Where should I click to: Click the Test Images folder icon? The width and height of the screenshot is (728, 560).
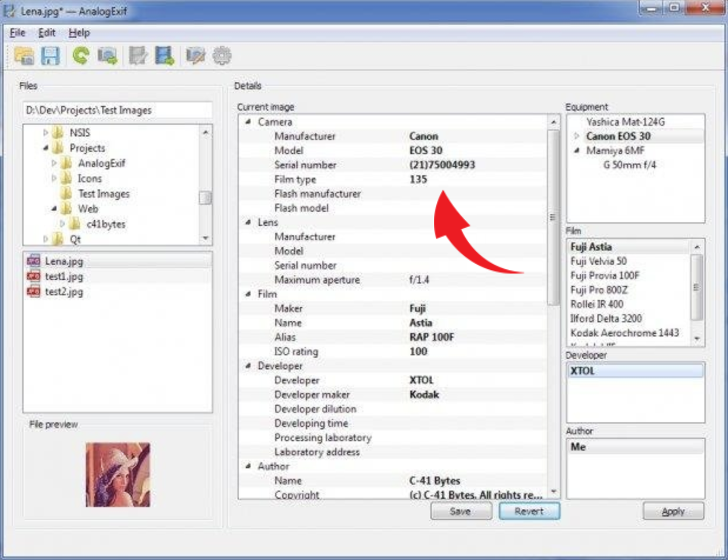66,194
